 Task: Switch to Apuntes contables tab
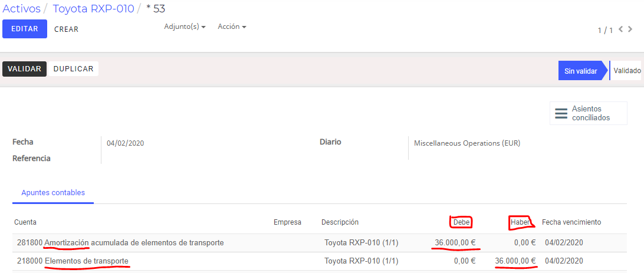click(53, 193)
